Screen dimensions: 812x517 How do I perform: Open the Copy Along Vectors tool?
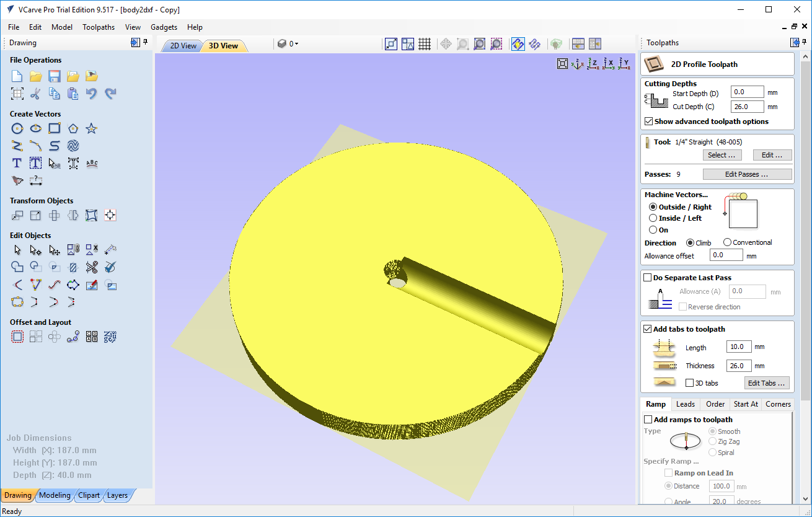(73, 337)
